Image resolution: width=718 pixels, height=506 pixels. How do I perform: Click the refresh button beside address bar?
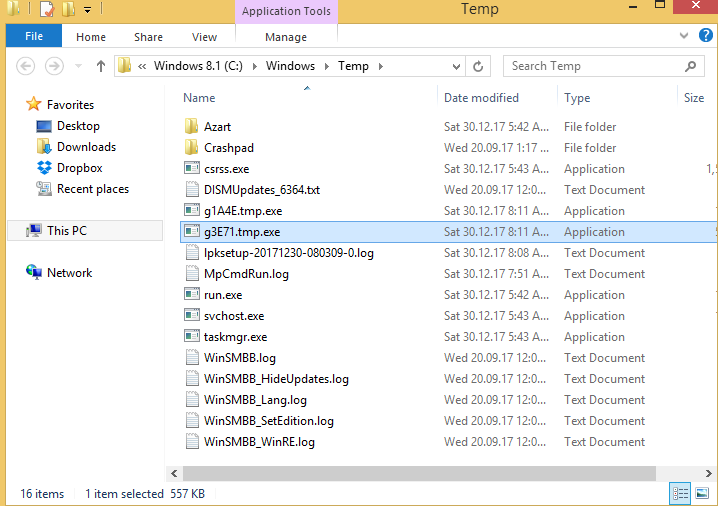click(478, 66)
